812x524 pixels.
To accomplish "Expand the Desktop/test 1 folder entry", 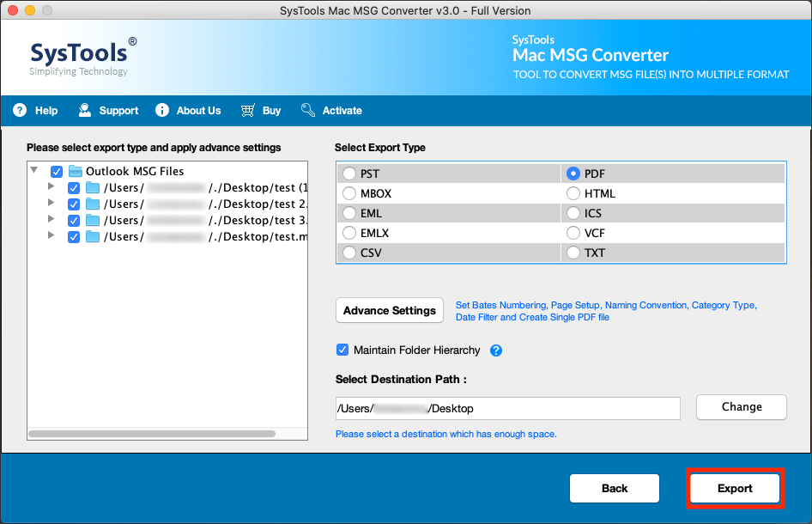I will click(x=50, y=187).
